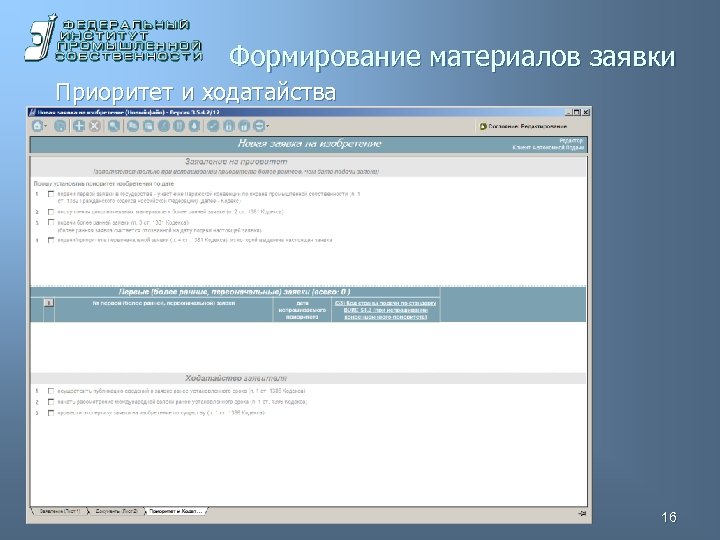Screen dimensions: 720x540
Task: Check priority option 4 (original application)
Action: (x=51, y=240)
